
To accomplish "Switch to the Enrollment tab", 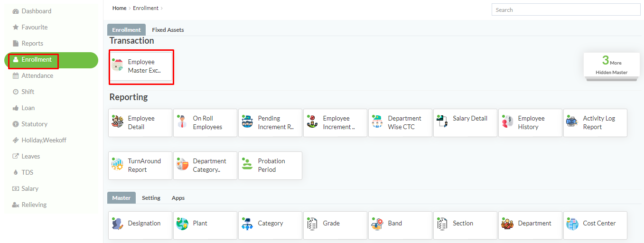I will 126,29.
